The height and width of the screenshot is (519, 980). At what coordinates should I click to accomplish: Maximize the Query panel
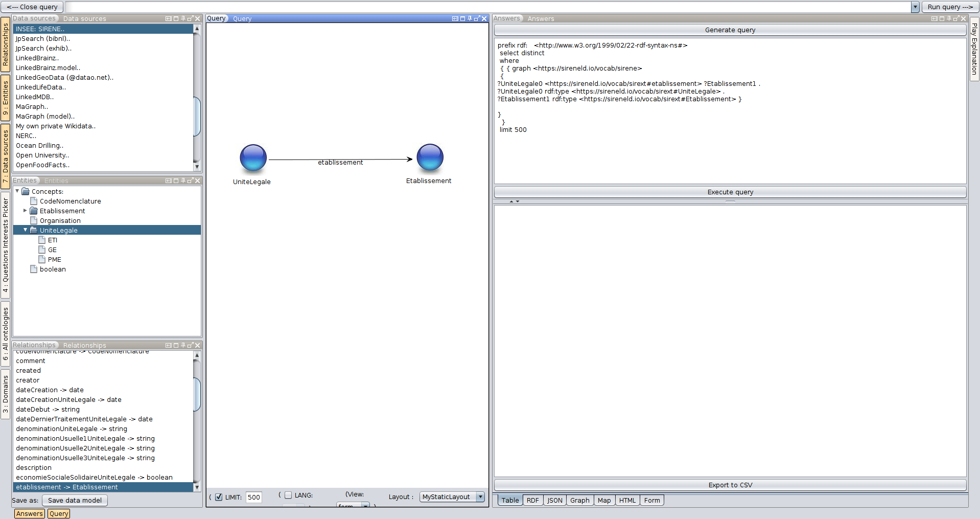pyautogui.click(x=462, y=18)
